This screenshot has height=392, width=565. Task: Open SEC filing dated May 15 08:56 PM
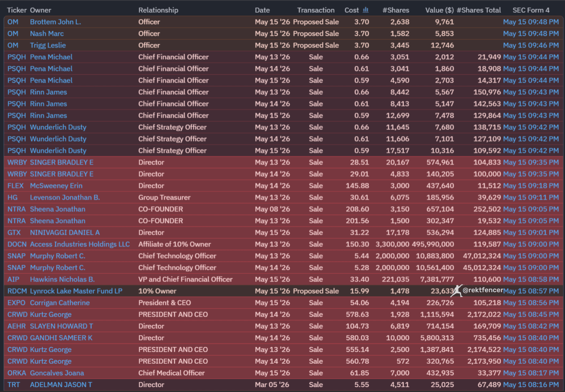(x=531, y=303)
